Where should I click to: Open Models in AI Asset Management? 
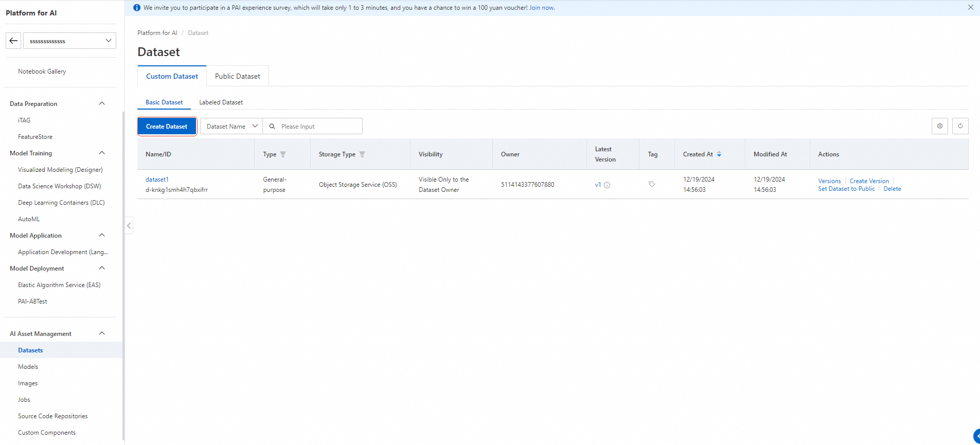[28, 367]
